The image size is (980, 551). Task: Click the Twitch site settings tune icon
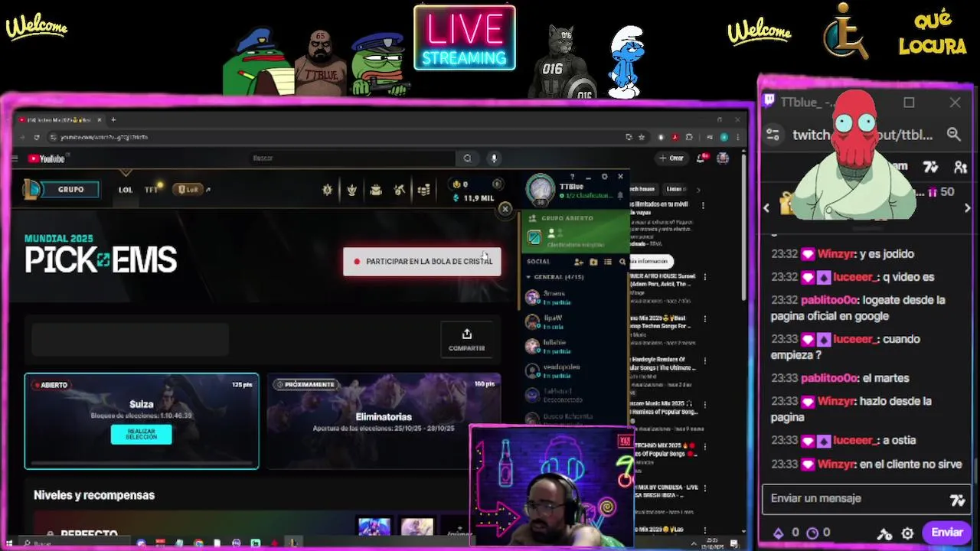(x=773, y=135)
